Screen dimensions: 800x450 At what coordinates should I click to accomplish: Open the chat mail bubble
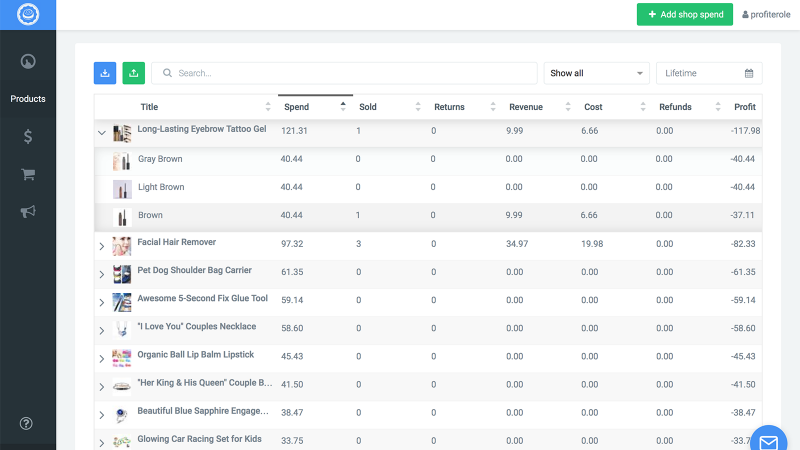click(x=768, y=440)
